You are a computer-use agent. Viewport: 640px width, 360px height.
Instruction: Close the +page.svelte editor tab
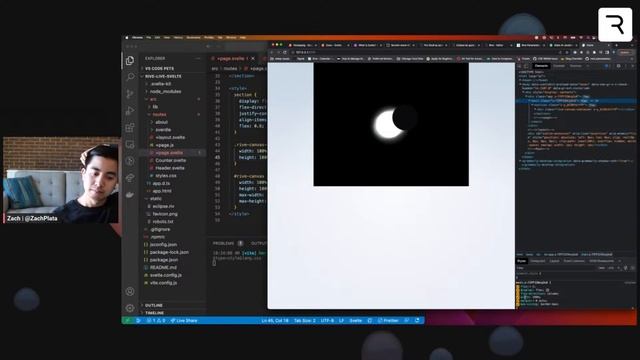pyautogui.click(x=253, y=58)
